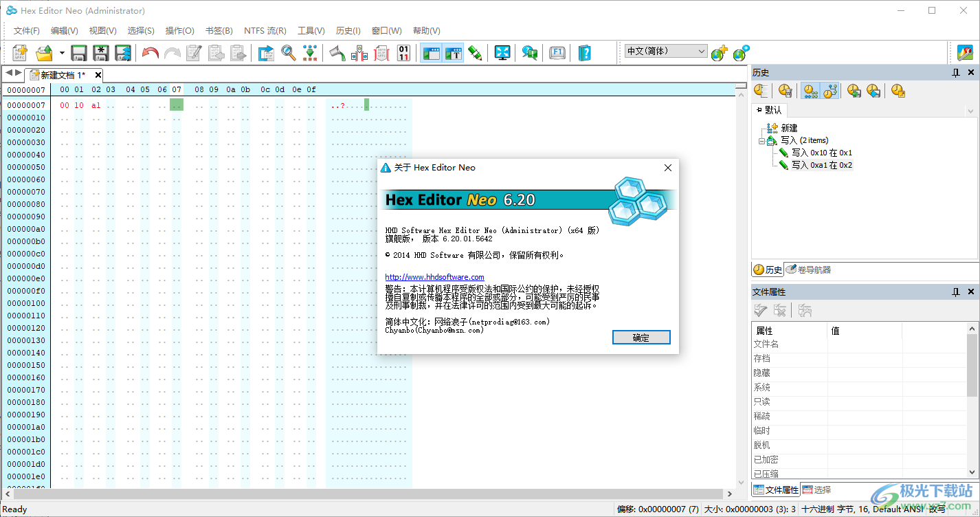Click the grayed Redo arrow

coord(172,53)
